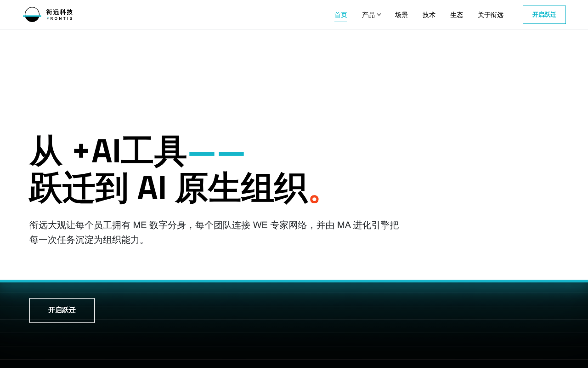The width and height of the screenshot is (588, 368).
Task: Click the Frontis half-circle logo icon
Action: (32, 15)
